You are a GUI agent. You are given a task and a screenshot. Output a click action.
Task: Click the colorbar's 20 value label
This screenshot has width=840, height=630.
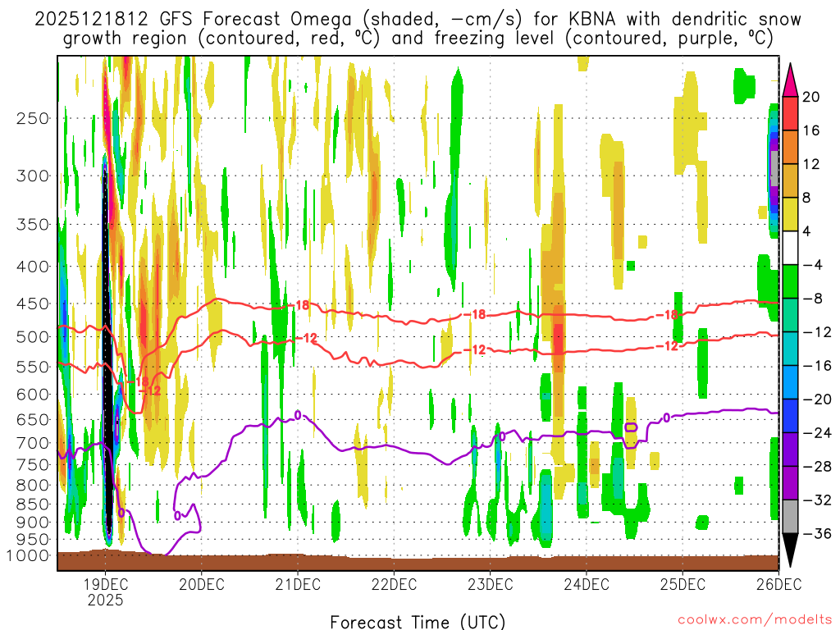811,97
